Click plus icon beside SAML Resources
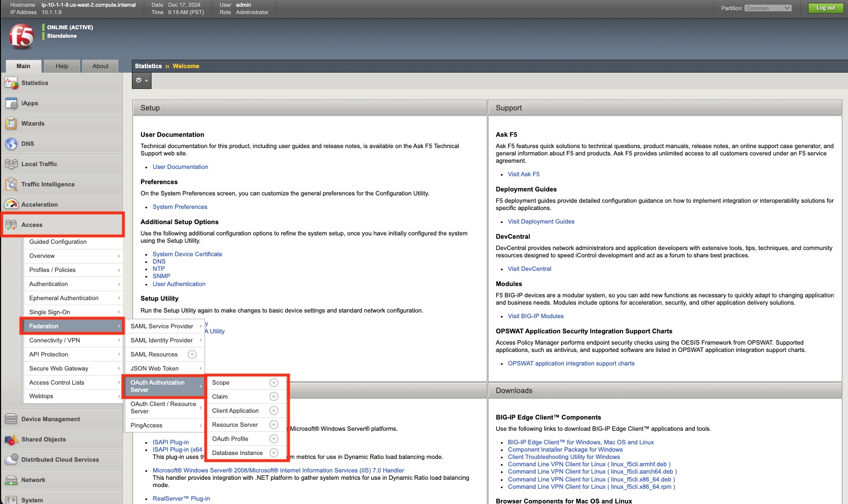The image size is (848, 504). [x=192, y=354]
